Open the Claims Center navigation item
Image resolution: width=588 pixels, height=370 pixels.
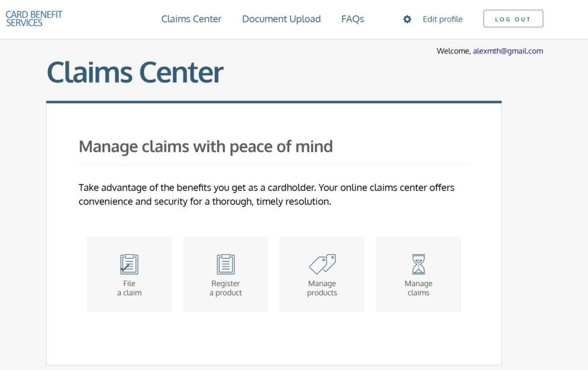191,19
